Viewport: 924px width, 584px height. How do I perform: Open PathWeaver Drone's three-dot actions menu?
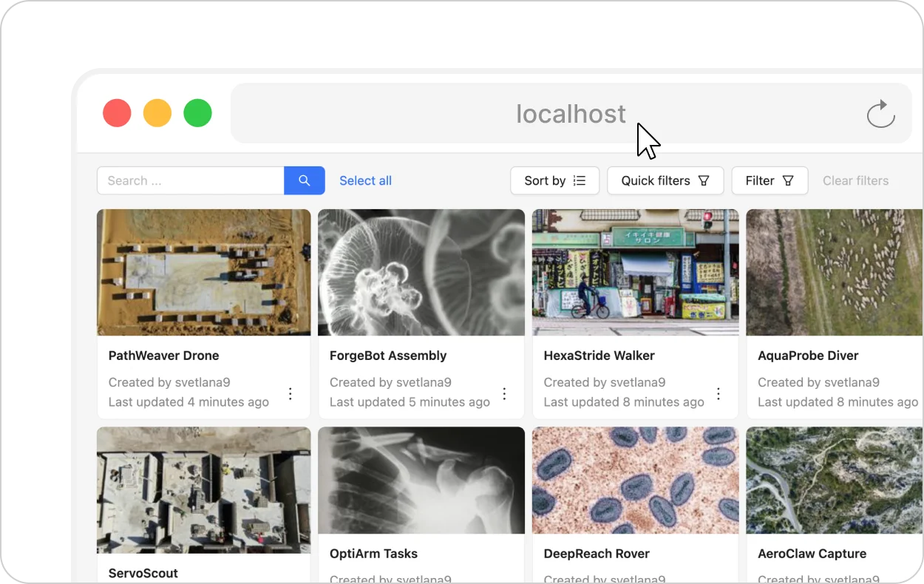tap(291, 394)
